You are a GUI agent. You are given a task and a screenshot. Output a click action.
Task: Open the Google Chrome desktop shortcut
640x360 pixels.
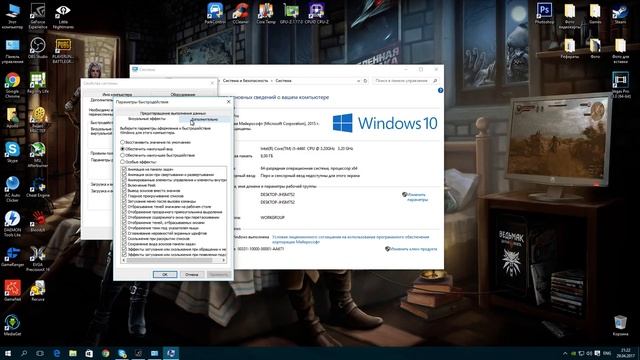tap(12, 84)
